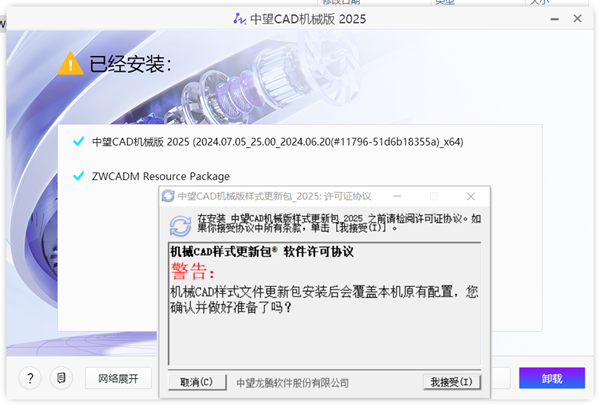Click the checkmark beside ZWCADM Resource Package
Viewport: 600px width, 406px height.
pyautogui.click(x=78, y=176)
